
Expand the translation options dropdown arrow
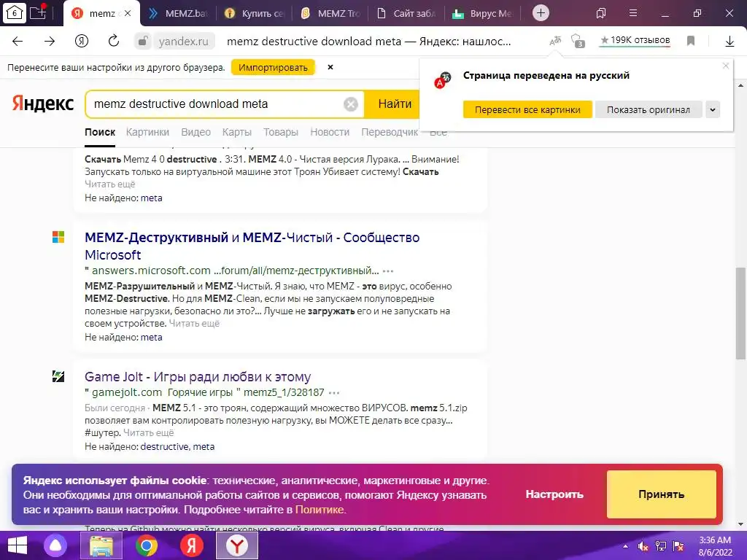pyautogui.click(x=713, y=109)
